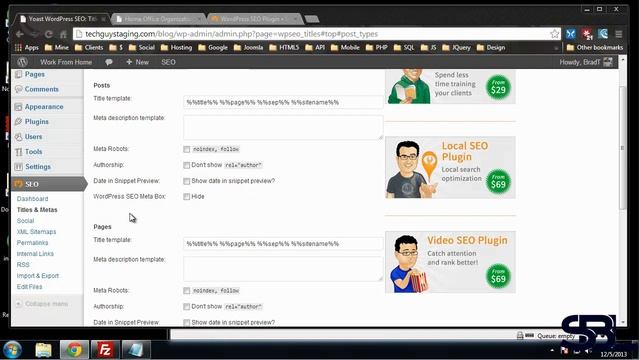Open Edit Files submenu link
640x360 pixels.
pyautogui.click(x=29, y=287)
